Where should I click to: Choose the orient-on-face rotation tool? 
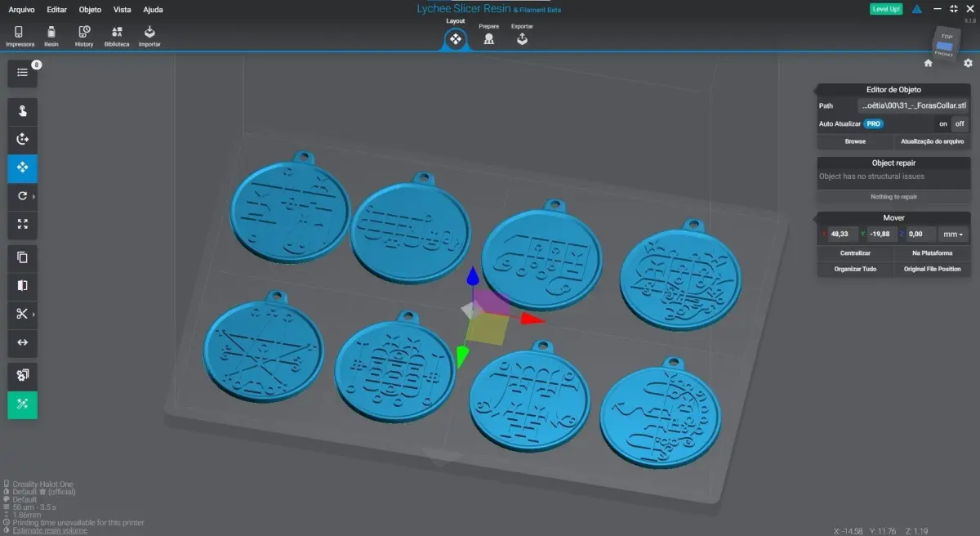(x=22, y=140)
